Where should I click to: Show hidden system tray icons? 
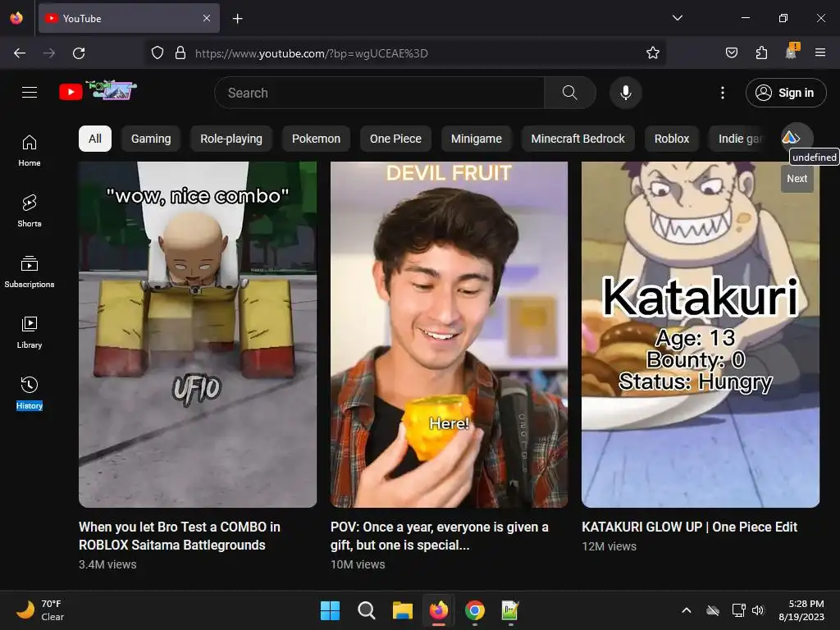coord(687,610)
